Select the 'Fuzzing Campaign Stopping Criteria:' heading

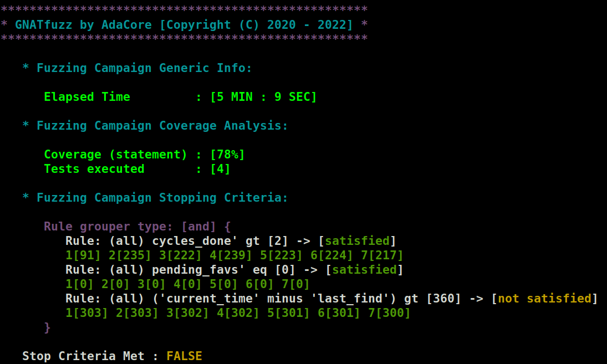162,198
